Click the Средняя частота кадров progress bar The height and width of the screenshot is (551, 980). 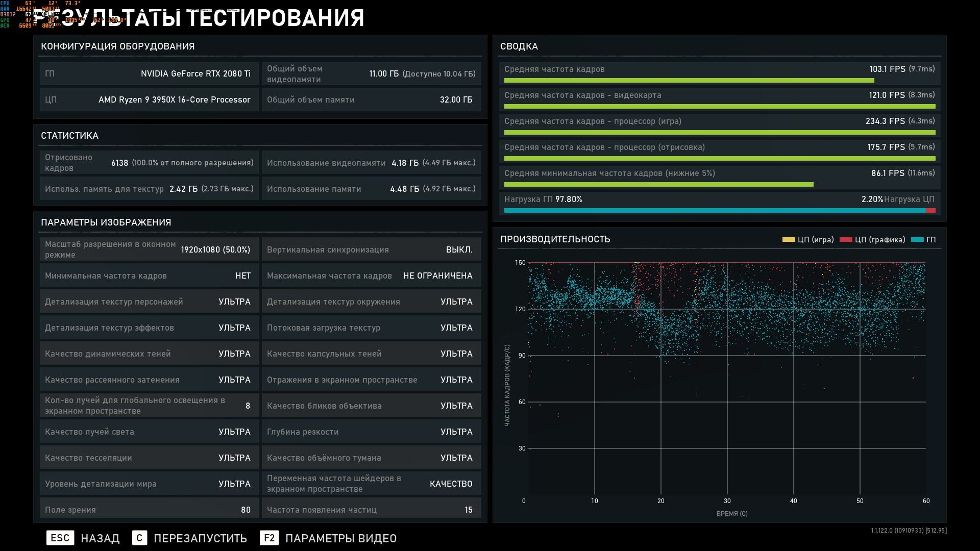pyautogui.click(x=689, y=81)
